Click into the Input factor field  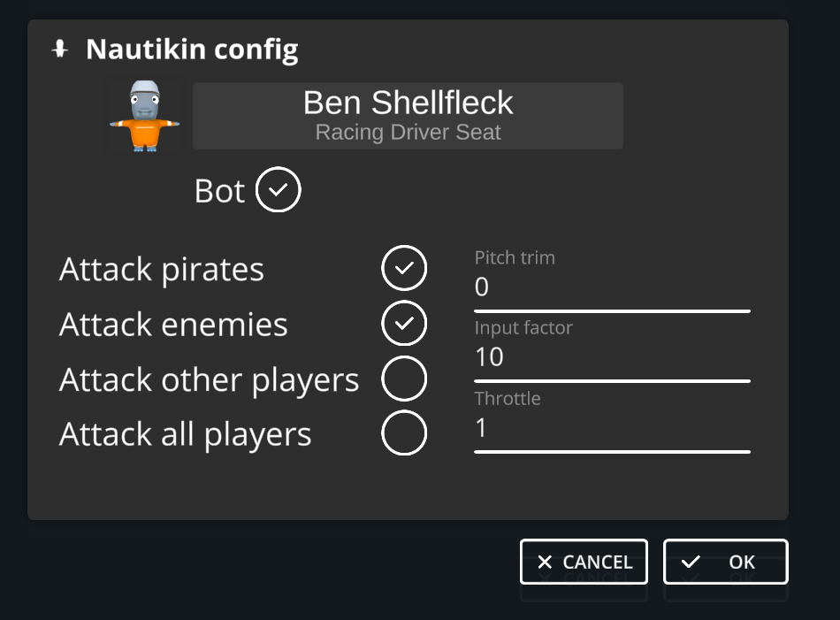pyautogui.click(x=611, y=358)
